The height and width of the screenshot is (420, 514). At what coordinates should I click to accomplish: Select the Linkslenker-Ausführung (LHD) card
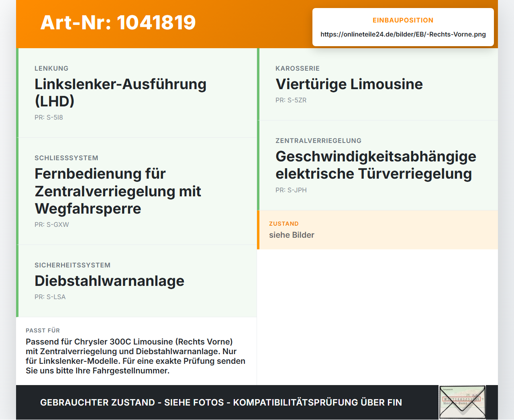pos(137,93)
